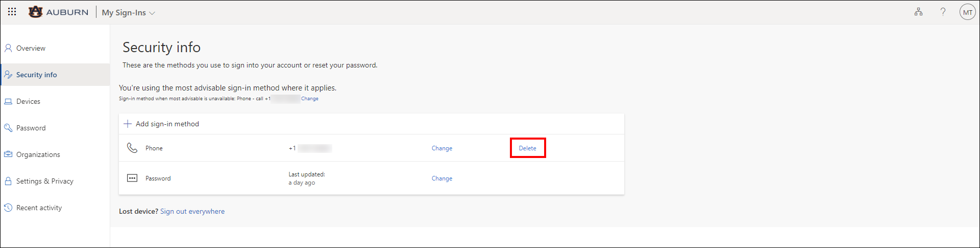
Task: Change the default sign-in method link
Action: (x=310, y=99)
